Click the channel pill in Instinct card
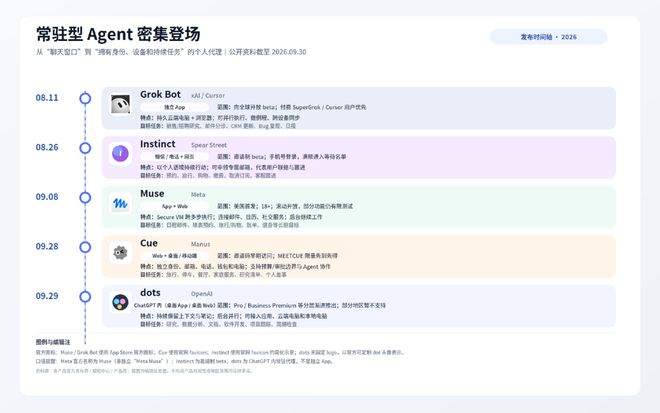The width and height of the screenshot is (660, 413). click(x=174, y=157)
